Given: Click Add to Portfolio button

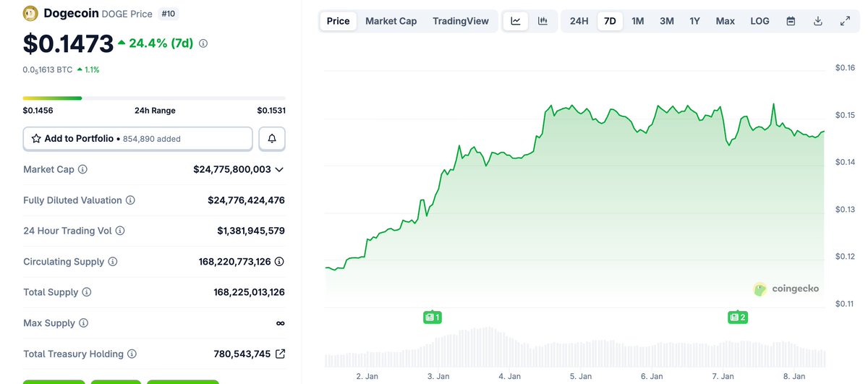Looking at the screenshot, I should (137, 138).
